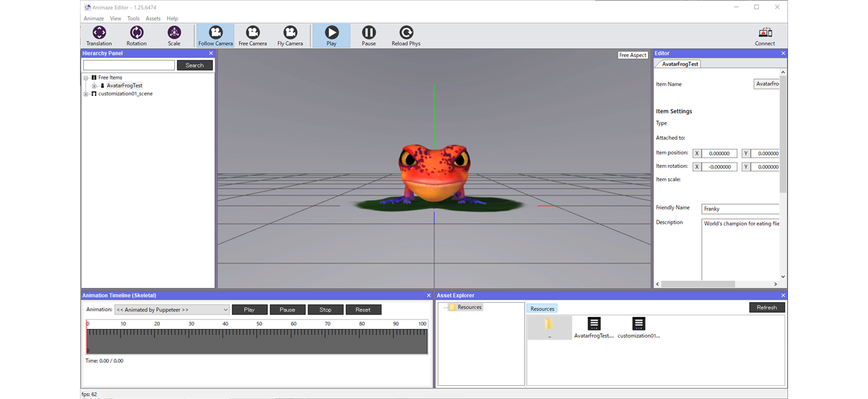Screen dimensions: 868x399
Task: Select the Rotation tool
Action: click(136, 35)
